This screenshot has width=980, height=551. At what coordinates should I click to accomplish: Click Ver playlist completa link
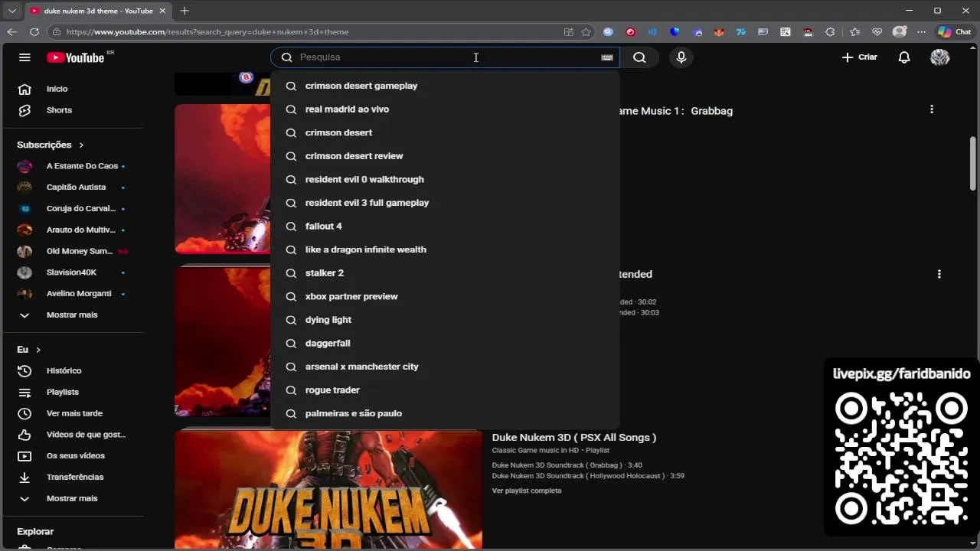point(527,491)
